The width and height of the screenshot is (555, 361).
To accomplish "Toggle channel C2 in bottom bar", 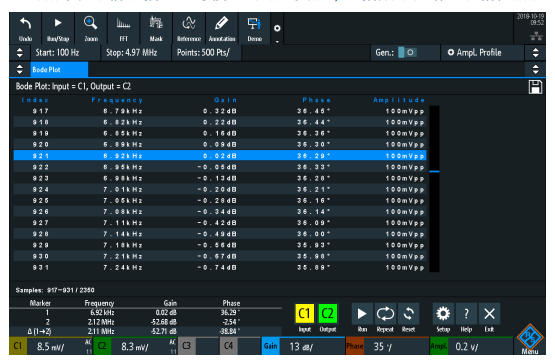I will pyautogui.click(x=102, y=346).
